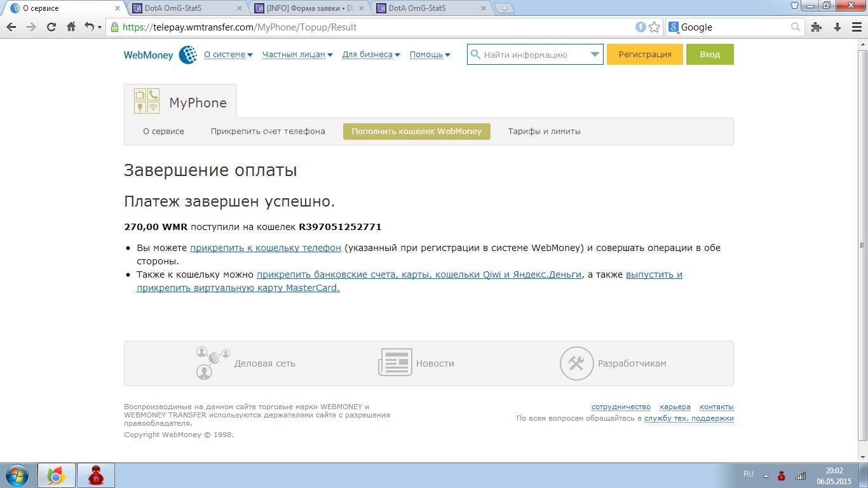Open the 'Новости' link
Viewport: 868px width, 488px height.
[435, 363]
